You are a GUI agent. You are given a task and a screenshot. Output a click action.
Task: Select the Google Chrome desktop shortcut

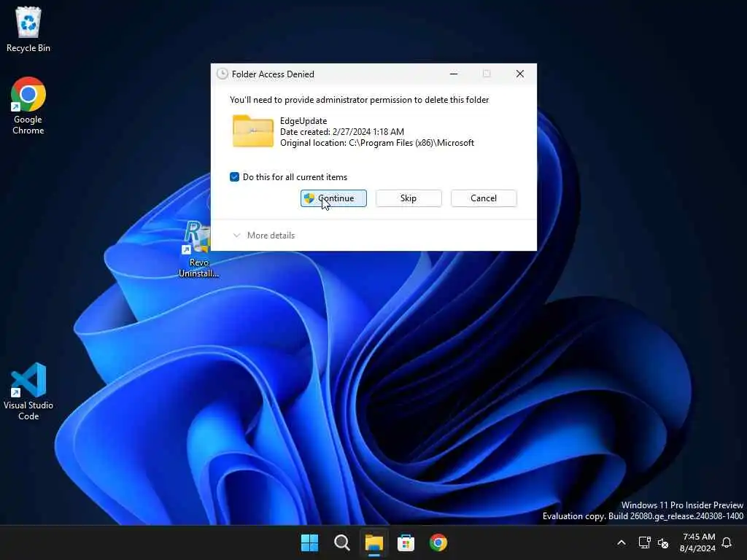pyautogui.click(x=28, y=106)
